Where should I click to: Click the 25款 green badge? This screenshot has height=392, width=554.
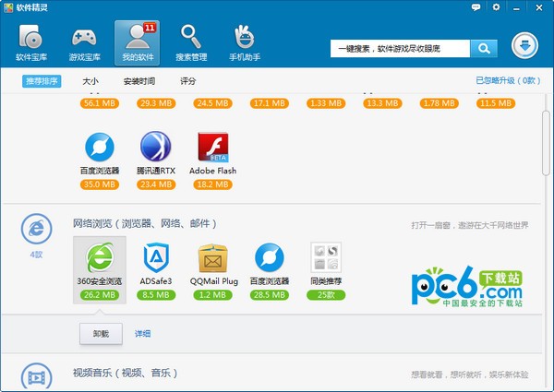point(326,295)
